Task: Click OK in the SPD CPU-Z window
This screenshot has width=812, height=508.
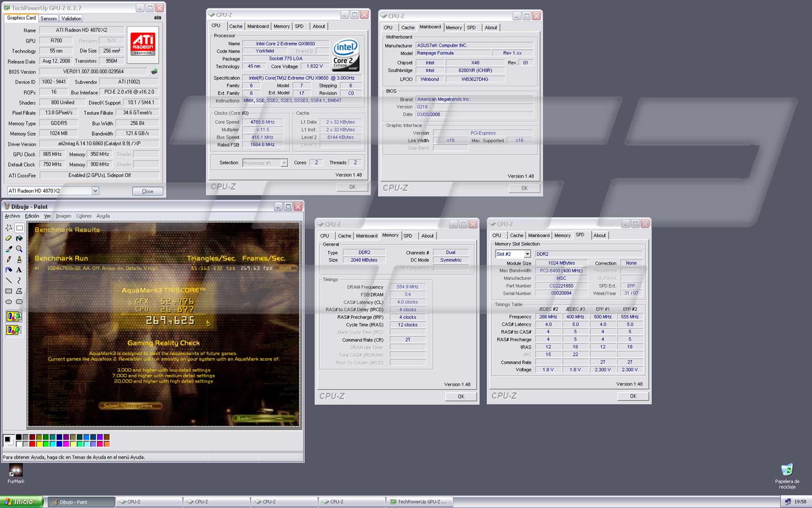Action: pos(633,396)
